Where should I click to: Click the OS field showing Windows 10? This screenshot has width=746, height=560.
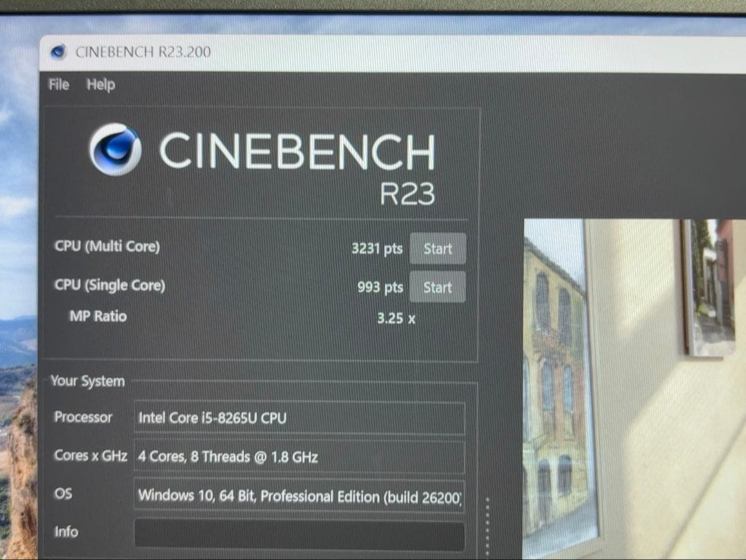[299, 496]
